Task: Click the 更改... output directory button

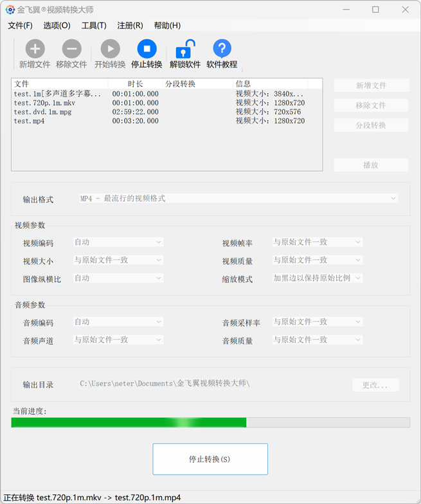Action: tap(375, 385)
